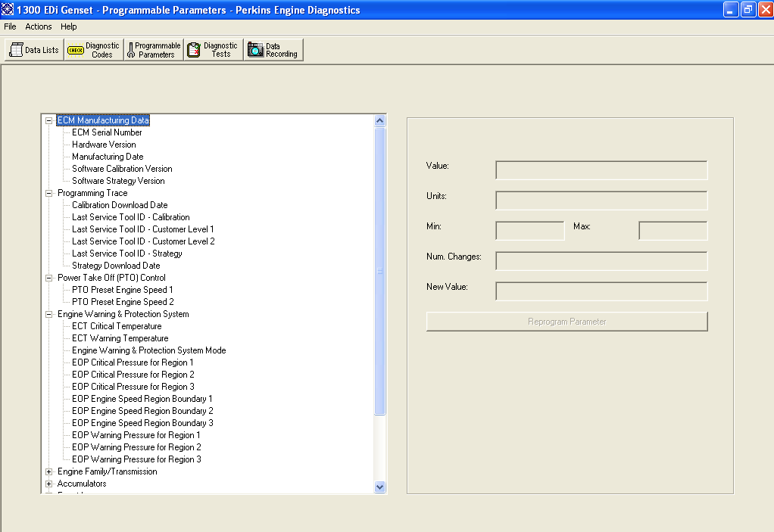Select Engine Warning & Protection System category

pyautogui.click(x=123, y=315)
